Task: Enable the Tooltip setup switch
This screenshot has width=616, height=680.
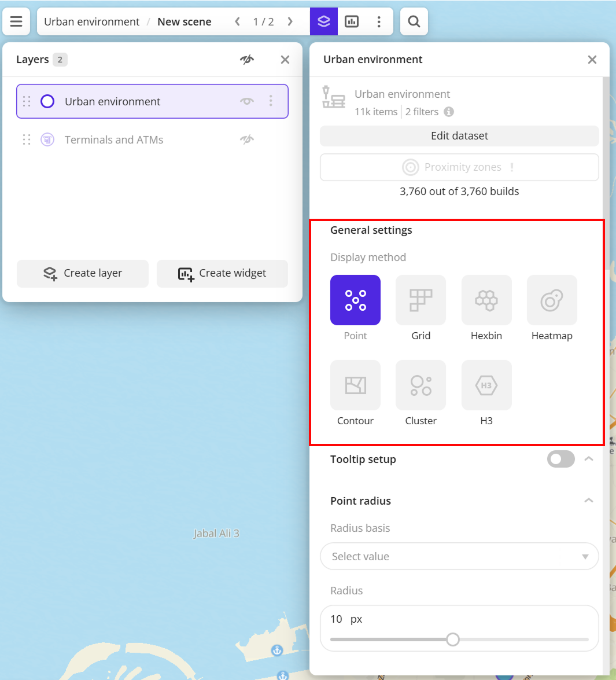Action: click(560, 459)
